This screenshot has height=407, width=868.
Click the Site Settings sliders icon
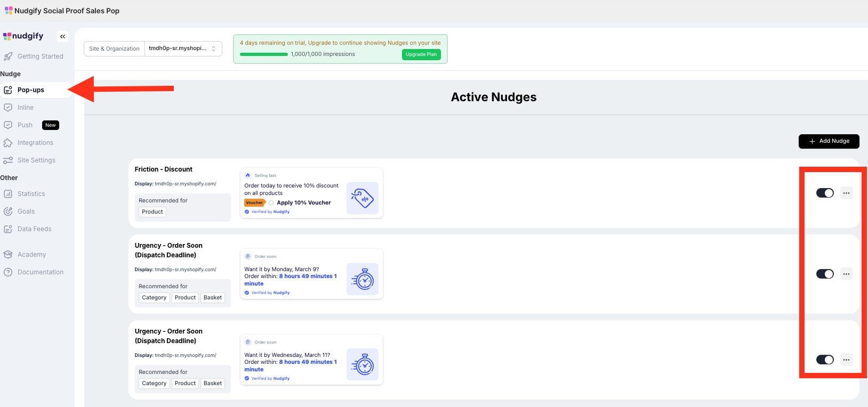(x=8, y=160)
